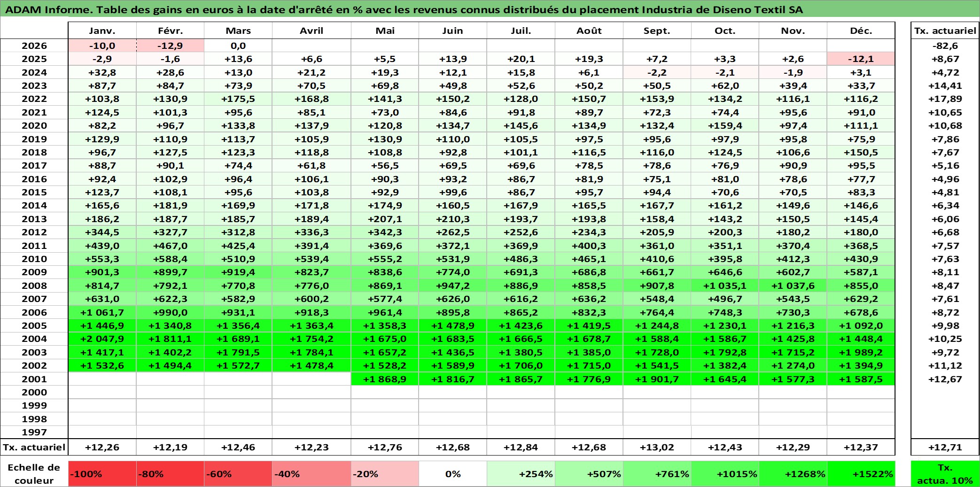The height and width of the screenshot is (487, 980).
Task: Select the +14,41 actuarial rate for 2023
Action: tap(945, 85)
